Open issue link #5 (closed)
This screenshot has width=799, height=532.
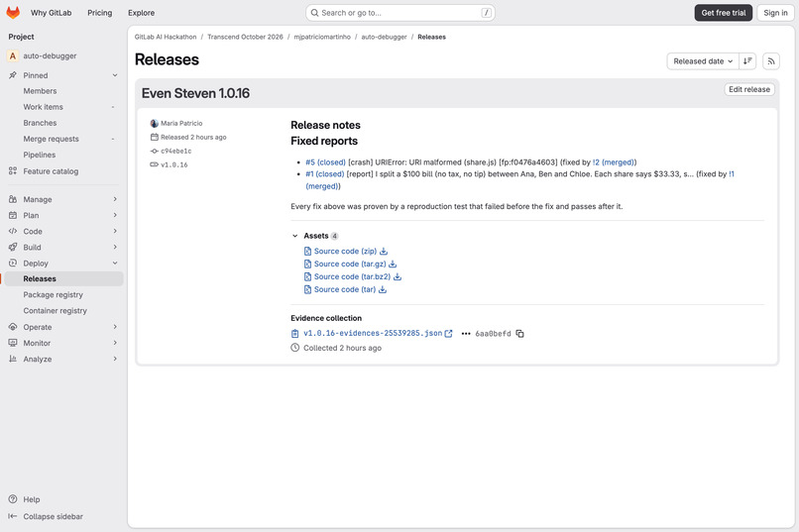click(x=325, y=162)
